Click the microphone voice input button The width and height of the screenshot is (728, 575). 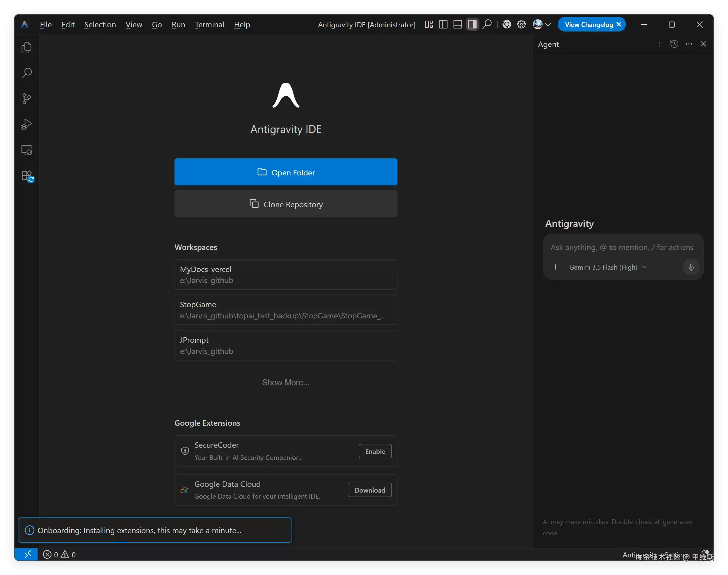tap(691, 267)
